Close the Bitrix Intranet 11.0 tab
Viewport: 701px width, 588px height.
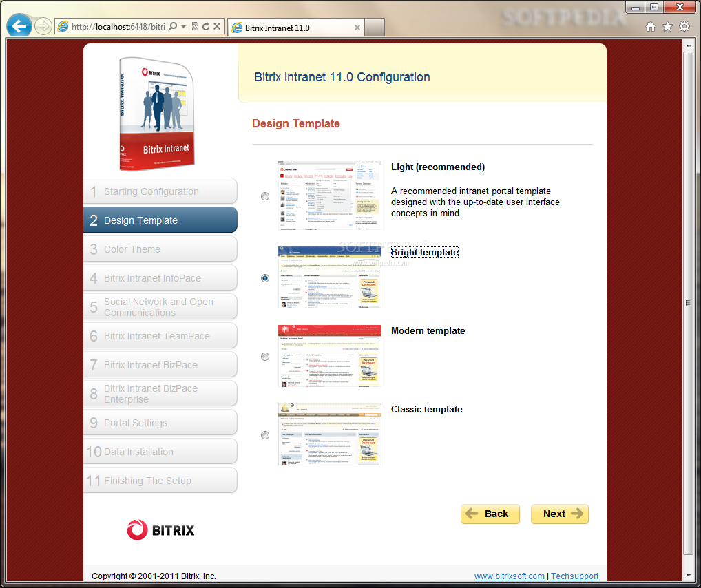pos(357,28)
